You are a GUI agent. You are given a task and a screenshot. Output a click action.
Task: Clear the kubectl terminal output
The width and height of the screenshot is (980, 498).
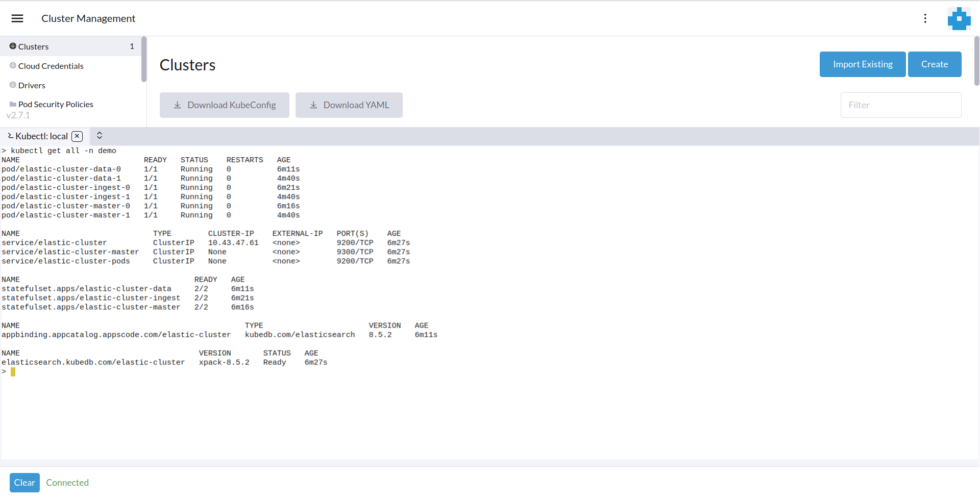(x=24, y=483)
